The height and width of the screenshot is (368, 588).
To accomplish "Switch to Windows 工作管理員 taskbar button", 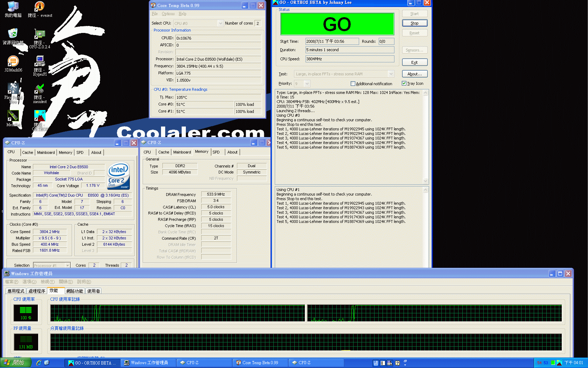I will click(148, 363).
